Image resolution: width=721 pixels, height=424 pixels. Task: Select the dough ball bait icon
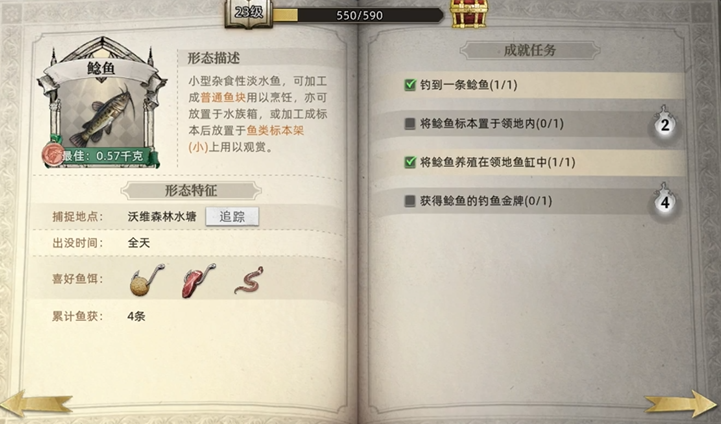pos(146,280)
